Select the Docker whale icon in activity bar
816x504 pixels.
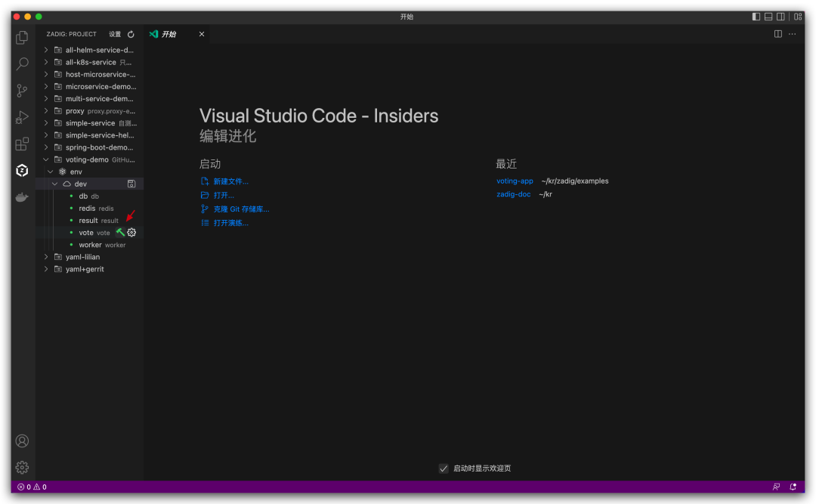21,196
